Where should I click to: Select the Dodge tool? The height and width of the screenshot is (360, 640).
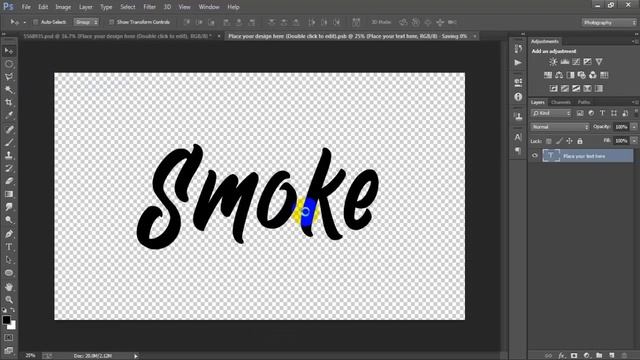coord(9,220)
